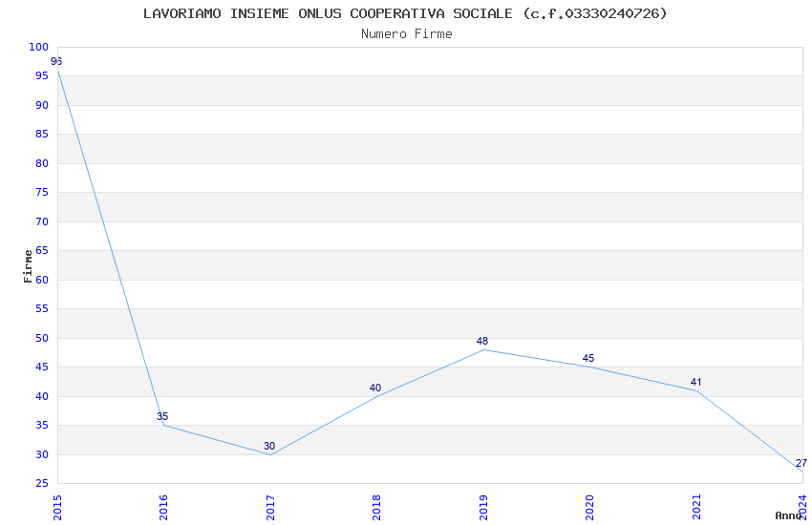
Task: Select the 2019 x-axis label
Action: coord(483,508)
